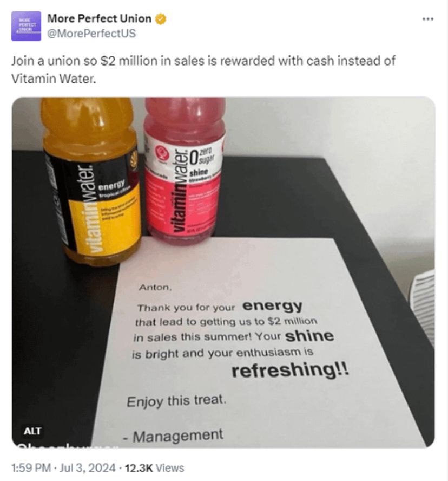
Task: Click the gold verified badge
Action: [x=161, y=19]
